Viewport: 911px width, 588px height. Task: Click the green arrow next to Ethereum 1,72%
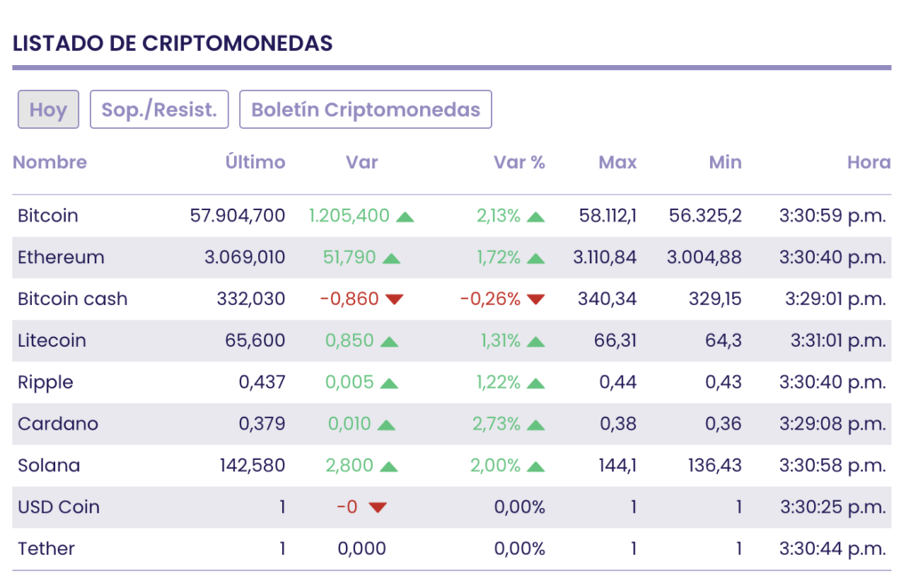coord(535,258)
